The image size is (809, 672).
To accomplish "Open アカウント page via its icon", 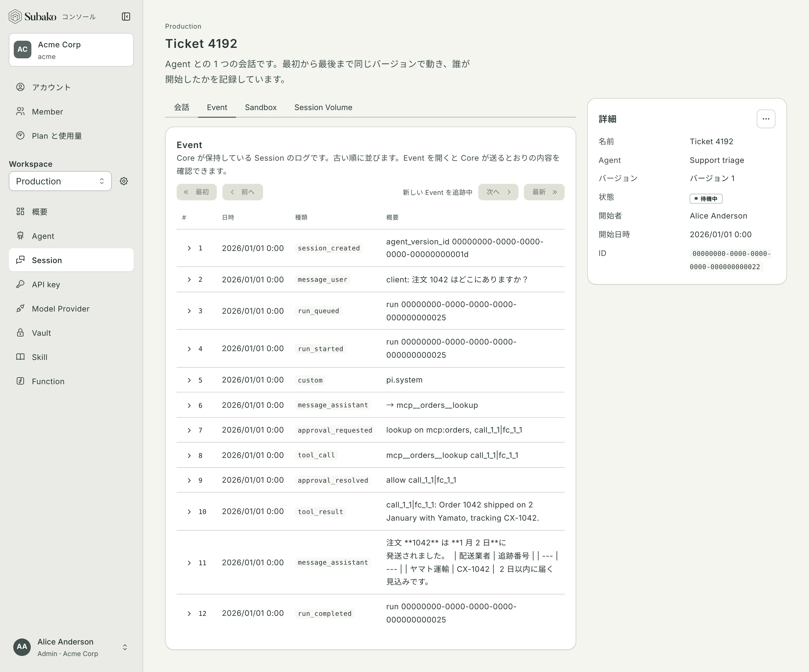I will point(20,87).
